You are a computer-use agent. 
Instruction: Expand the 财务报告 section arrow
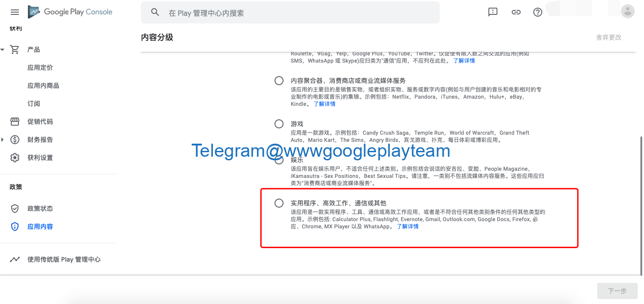(x=2, y=140)
